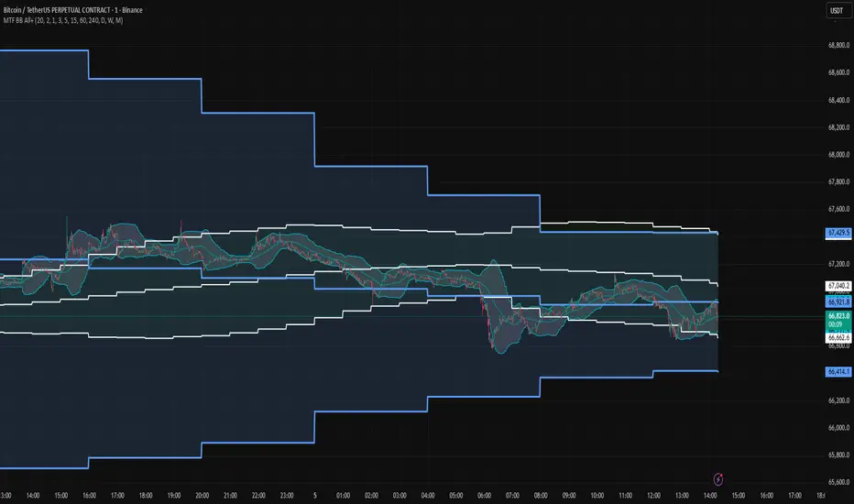
Task: Click the 66,000.0 price scale value
Action: 838,428
